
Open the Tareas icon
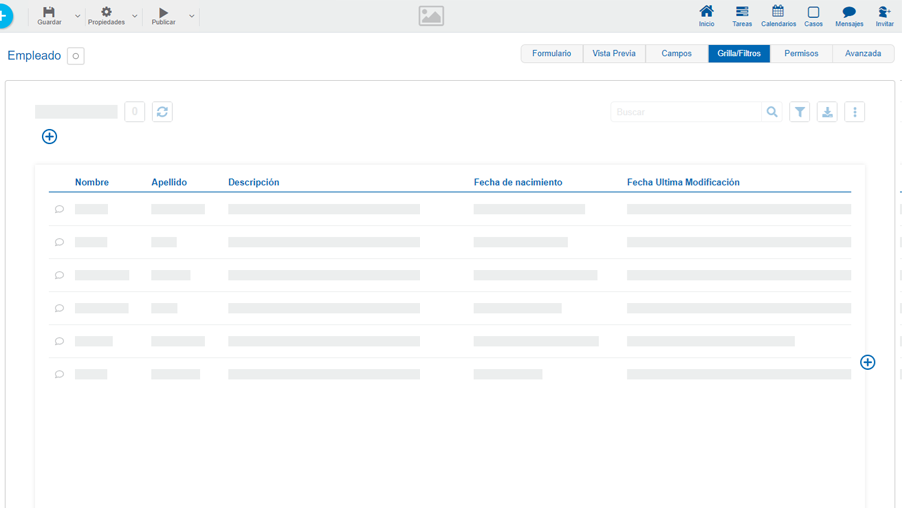pyautogui.click(x=742, y=12)
